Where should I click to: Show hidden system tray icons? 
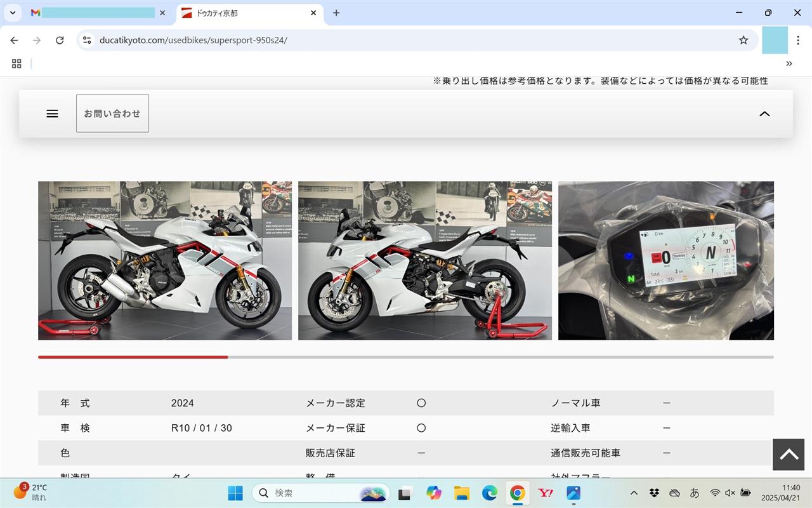tap(634, 493)
